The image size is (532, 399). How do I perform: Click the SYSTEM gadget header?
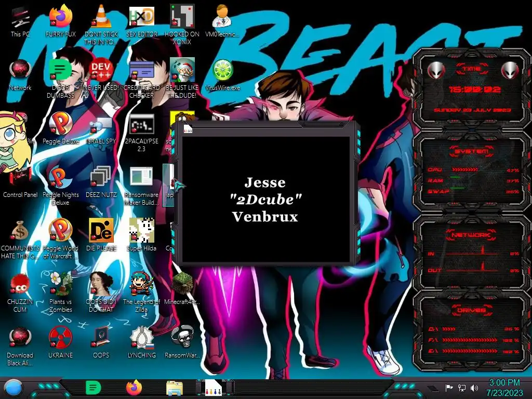[472, 151]
